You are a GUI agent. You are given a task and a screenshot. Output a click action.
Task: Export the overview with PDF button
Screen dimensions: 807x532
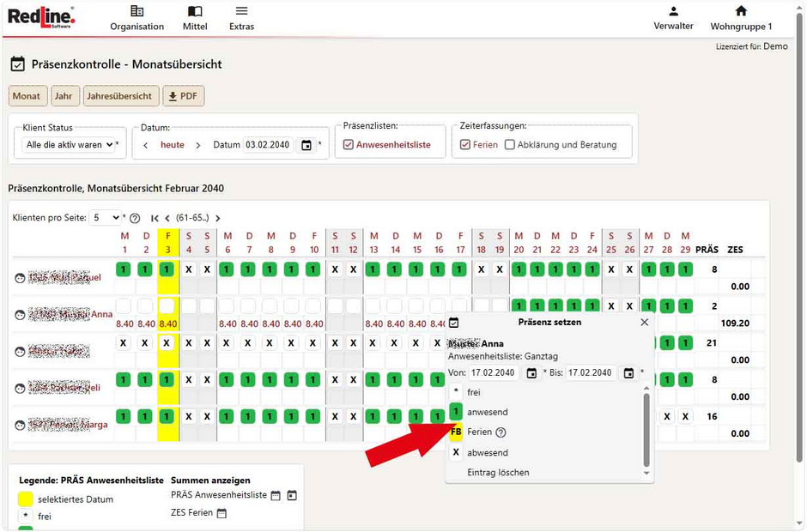tap(183, 96)
